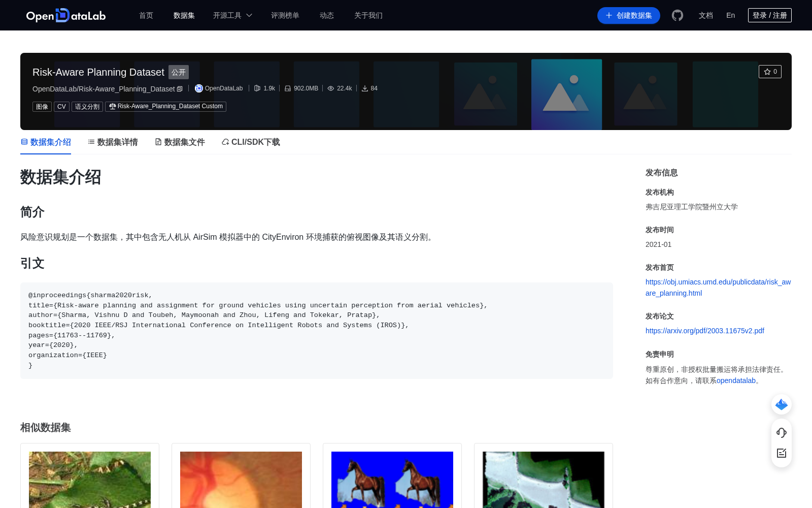
Task: Click the 创建数据集 button
Action: (629, 15)
